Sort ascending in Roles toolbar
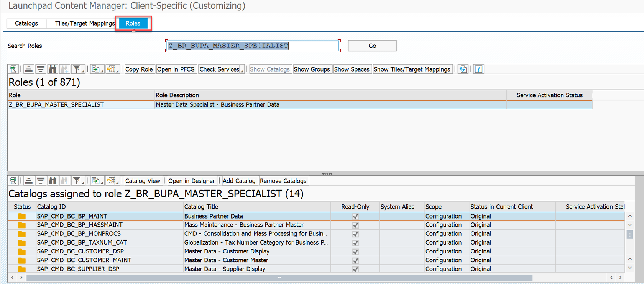Screen dimensions: 644x284 29,69
